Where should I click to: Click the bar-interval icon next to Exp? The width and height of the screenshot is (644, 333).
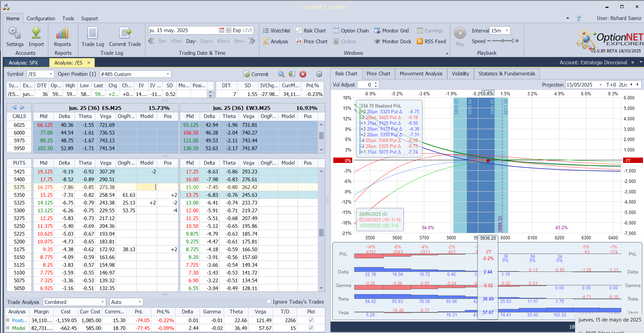tap(229, 30)
